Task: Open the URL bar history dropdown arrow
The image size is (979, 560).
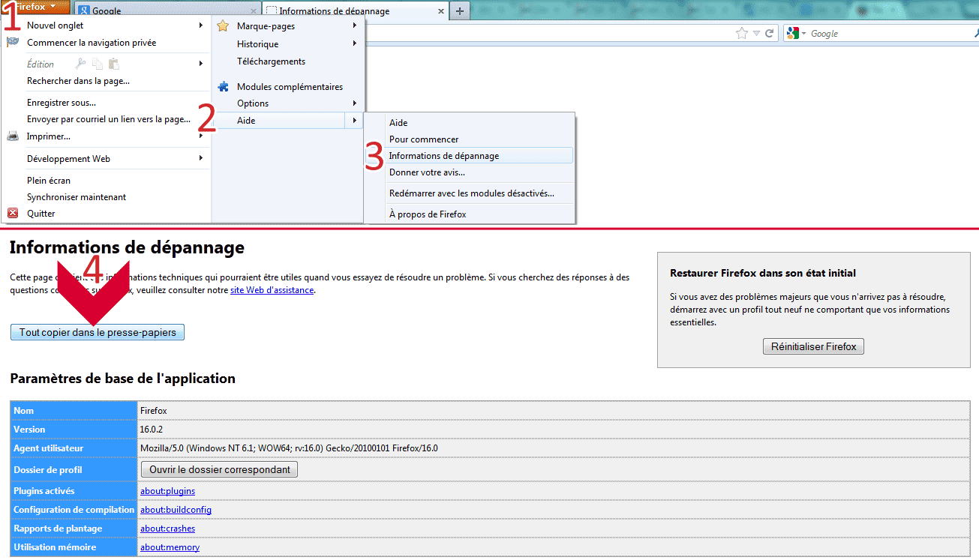Action: (757, 34)
